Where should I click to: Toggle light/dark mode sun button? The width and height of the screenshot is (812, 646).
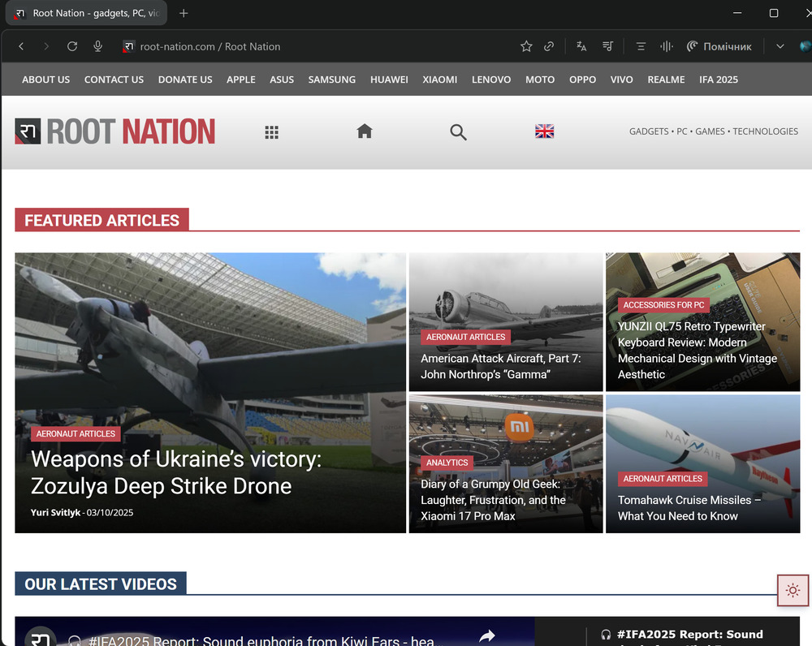pos(793,590)
